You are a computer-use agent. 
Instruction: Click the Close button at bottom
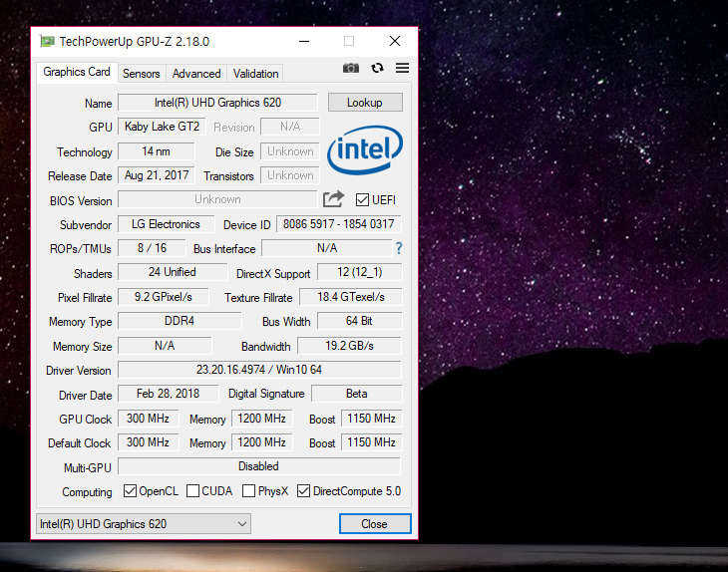tap(375, 524)
